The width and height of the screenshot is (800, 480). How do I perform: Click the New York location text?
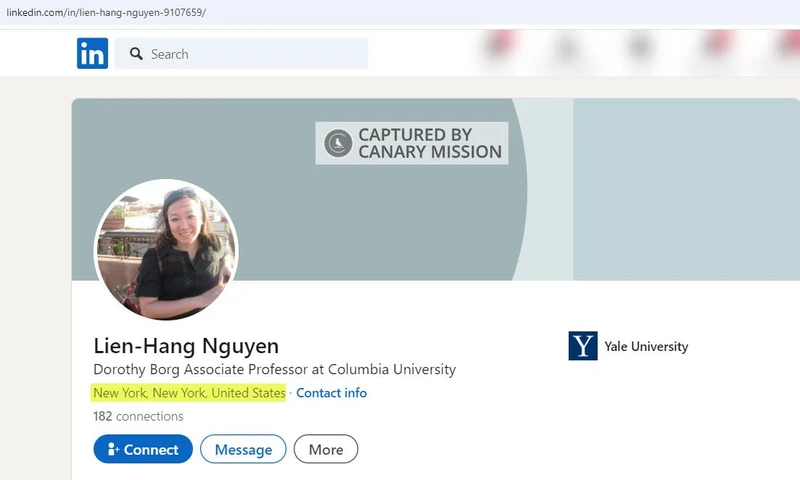[189, 393]
